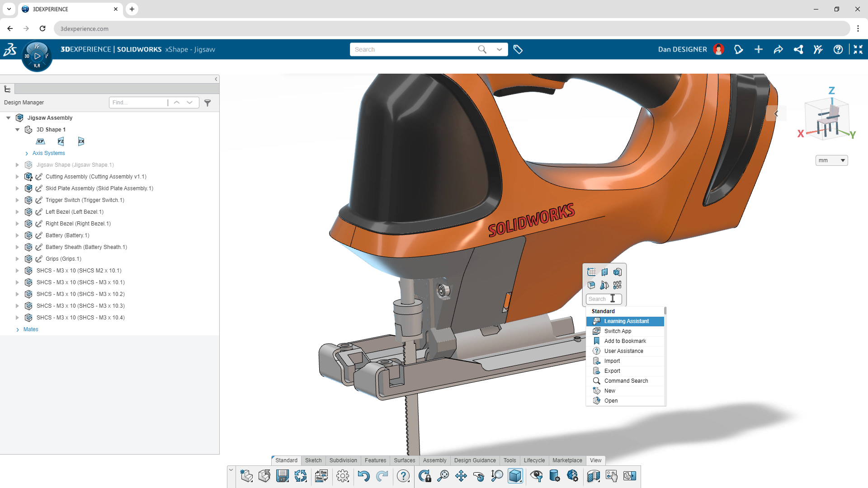Expand the Cutting Assembly tree item
Viewport: 868px width, 488px height.
point(17,176)
